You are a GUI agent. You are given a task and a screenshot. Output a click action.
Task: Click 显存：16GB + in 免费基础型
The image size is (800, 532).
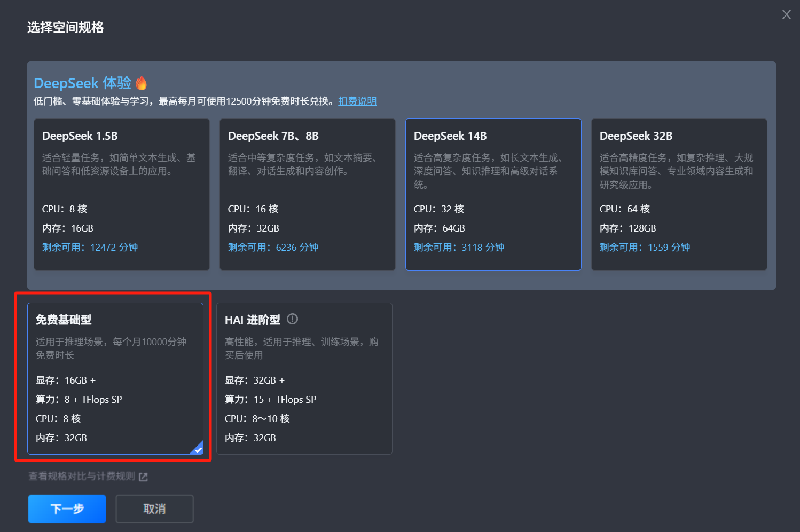(66, 380)
